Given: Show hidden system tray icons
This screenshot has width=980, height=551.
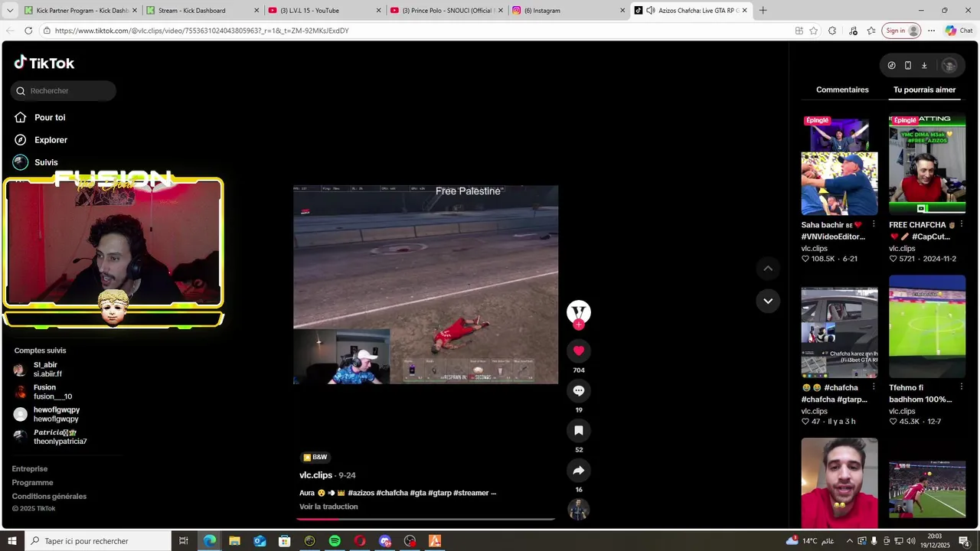Looking at the screenshot, I should pyautogui.click(x=849, y=541).
